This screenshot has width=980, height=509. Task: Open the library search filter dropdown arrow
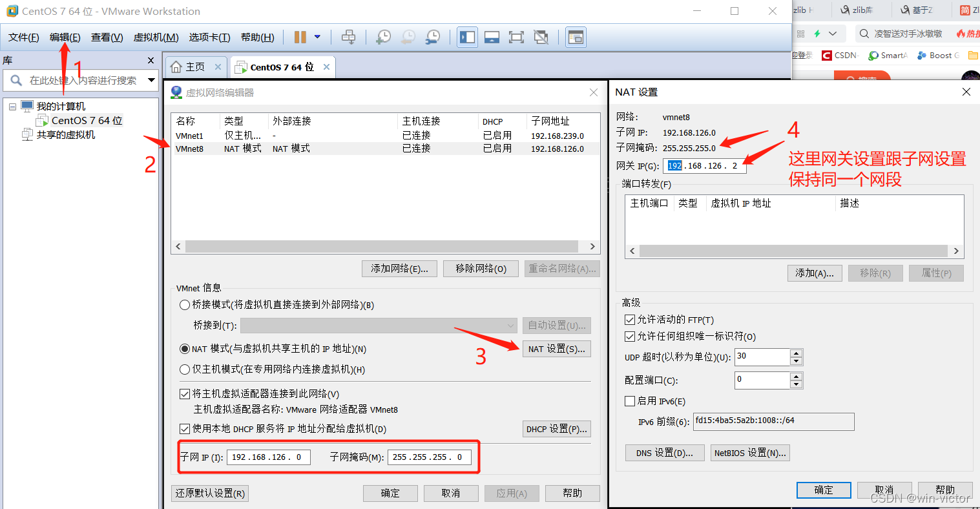pos(152,81)
